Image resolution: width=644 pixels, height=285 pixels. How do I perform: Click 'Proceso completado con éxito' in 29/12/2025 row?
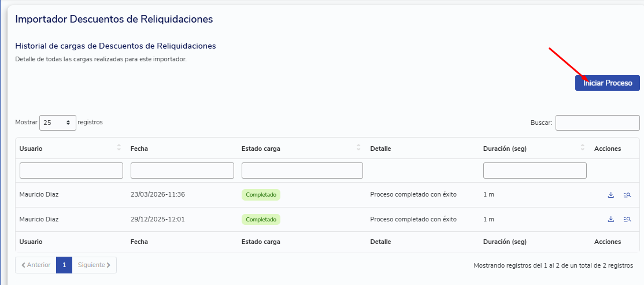pos(413,219)
